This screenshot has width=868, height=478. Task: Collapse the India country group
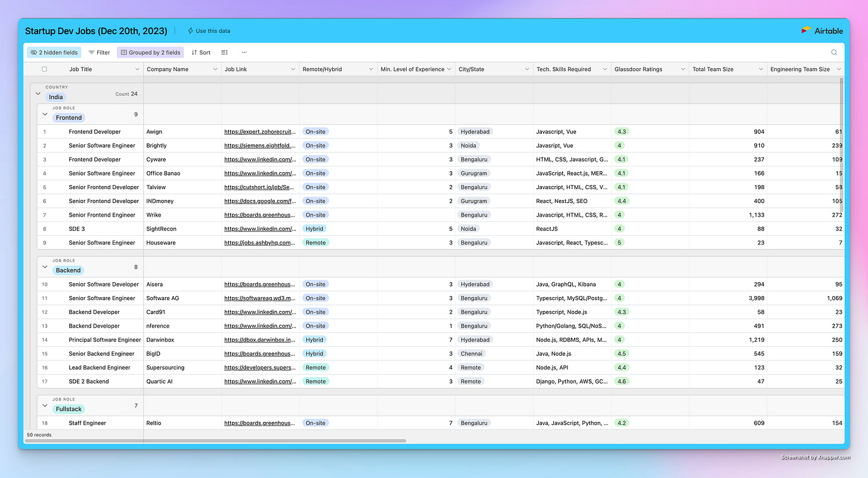[x=38, y=94]
